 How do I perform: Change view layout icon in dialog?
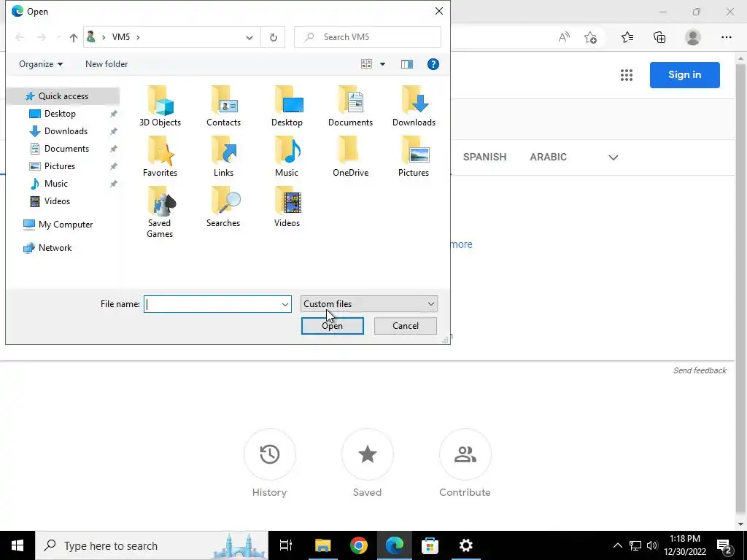pos(366,64)
